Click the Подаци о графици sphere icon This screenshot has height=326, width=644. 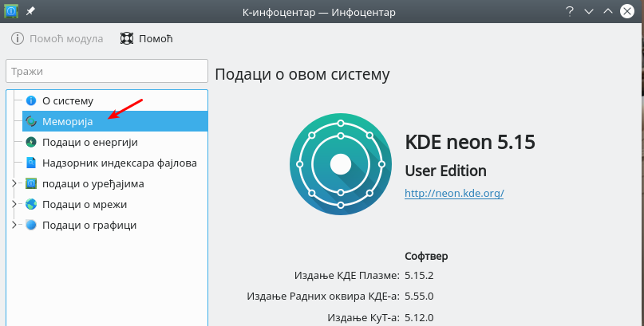click(x=31, y=225)
